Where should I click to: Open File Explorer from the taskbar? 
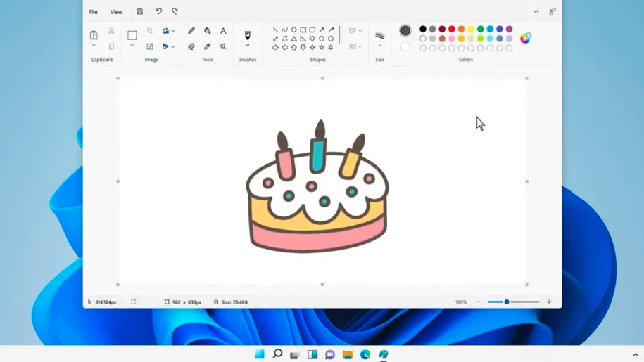348,355
